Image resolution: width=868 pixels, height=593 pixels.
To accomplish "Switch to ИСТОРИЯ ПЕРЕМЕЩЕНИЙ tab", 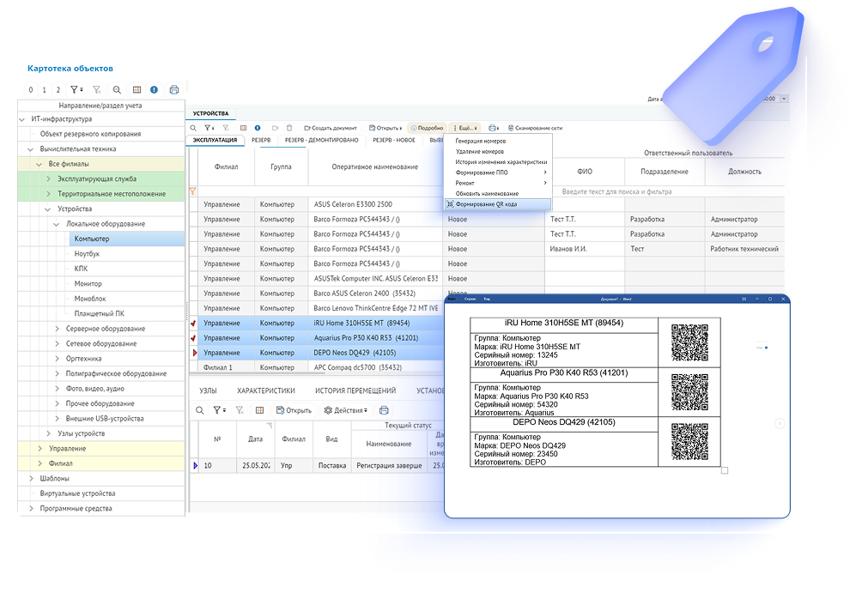I will (355, 390).
